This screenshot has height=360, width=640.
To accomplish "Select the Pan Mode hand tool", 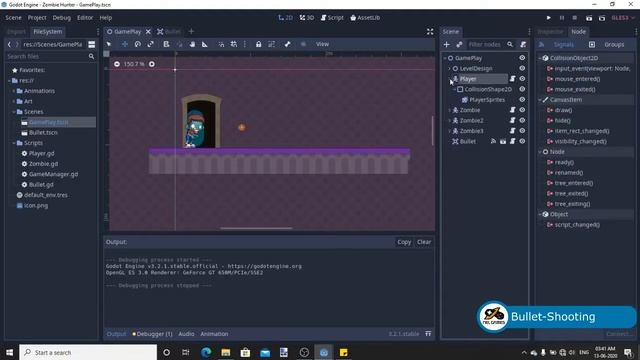I will coord(192,44).
